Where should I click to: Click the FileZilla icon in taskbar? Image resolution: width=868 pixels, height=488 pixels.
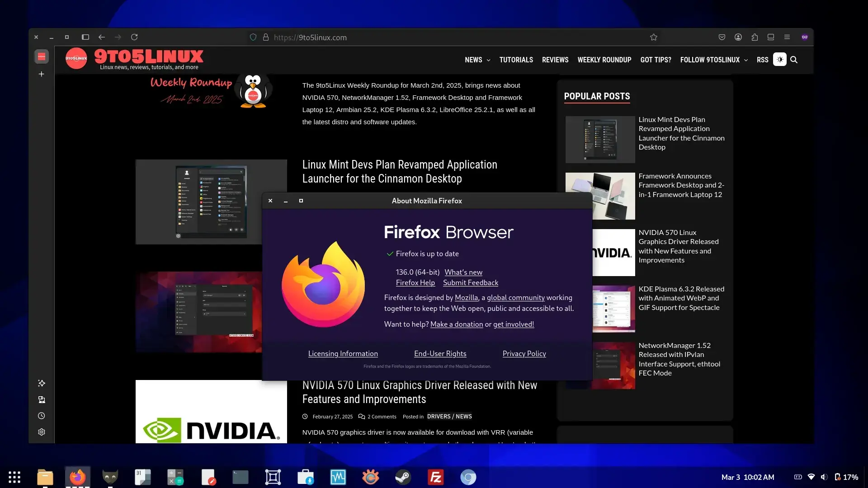[x=436, y=477]
